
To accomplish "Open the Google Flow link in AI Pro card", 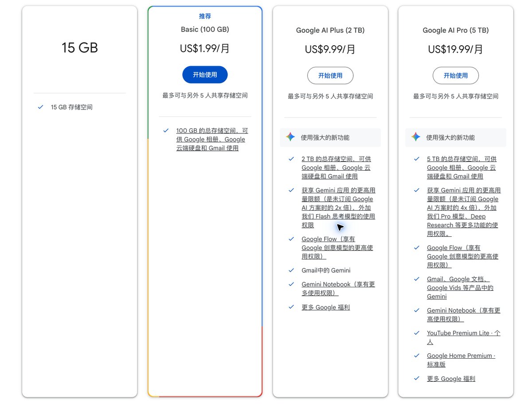I will pos(463,256).
